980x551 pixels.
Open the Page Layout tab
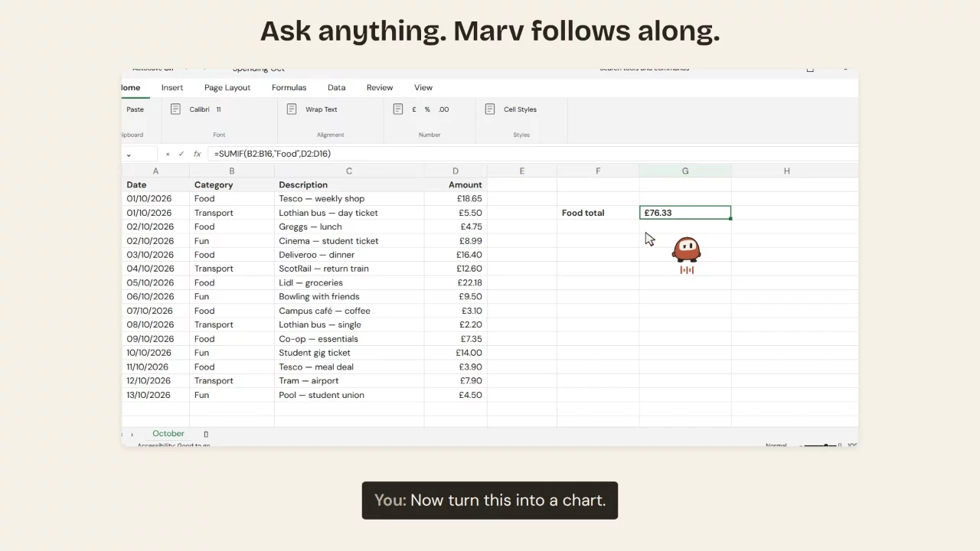click(227, 87)
